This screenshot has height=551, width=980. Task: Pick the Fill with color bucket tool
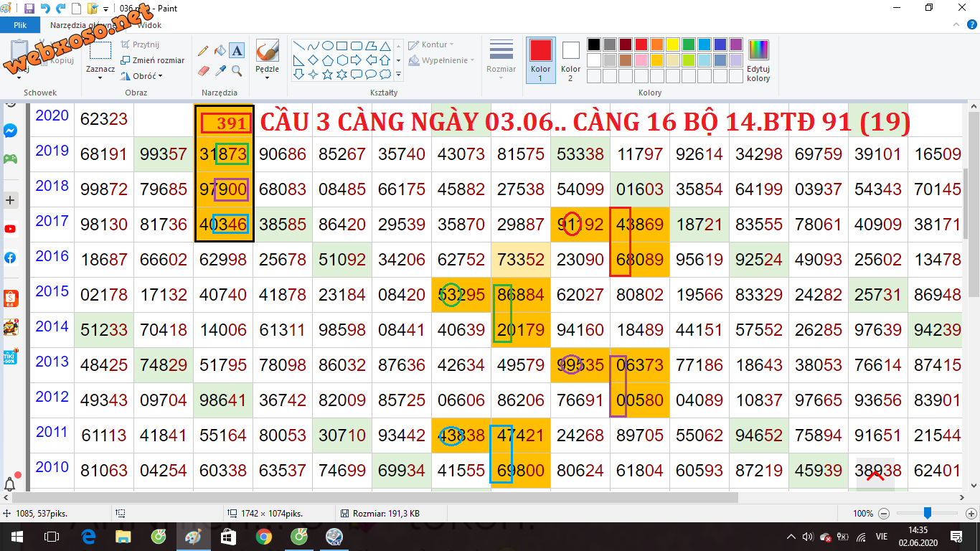pyautogui.click(x=220, y=51)
